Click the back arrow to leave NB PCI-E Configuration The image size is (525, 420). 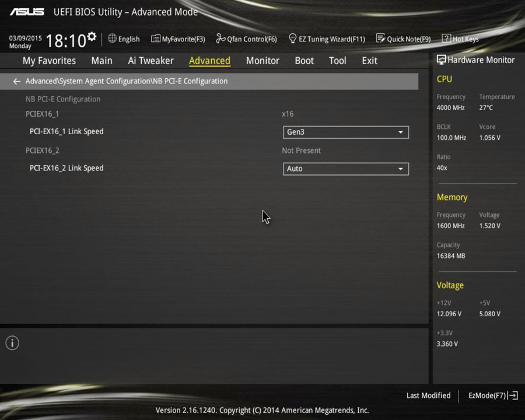tap(16, 81)
